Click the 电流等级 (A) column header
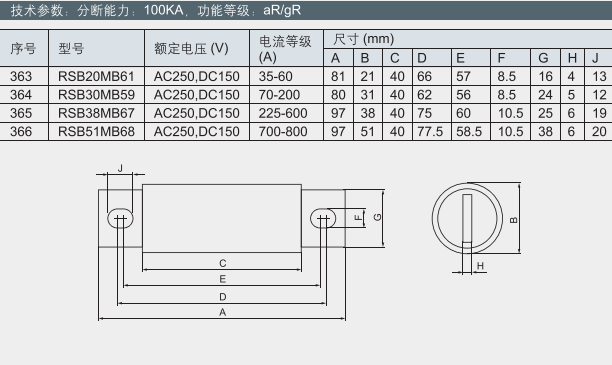 (x=286, y=48)
